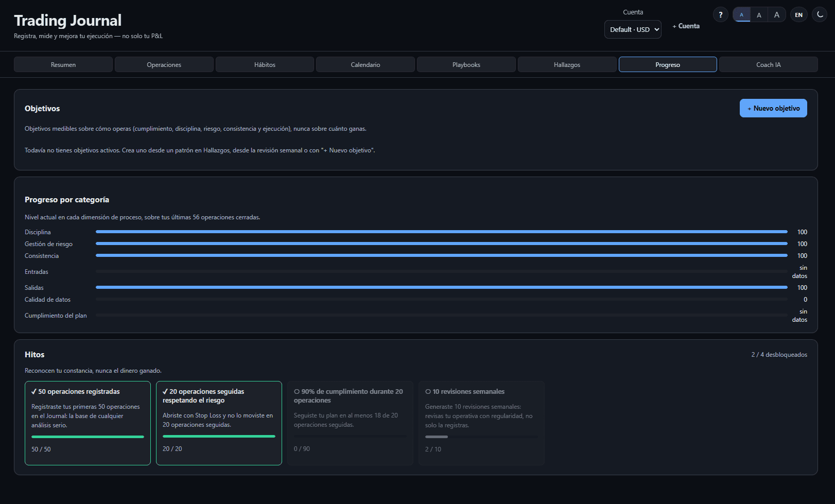The image size is (835, 504).
Task: Select the large font size A
Action: 777,15
